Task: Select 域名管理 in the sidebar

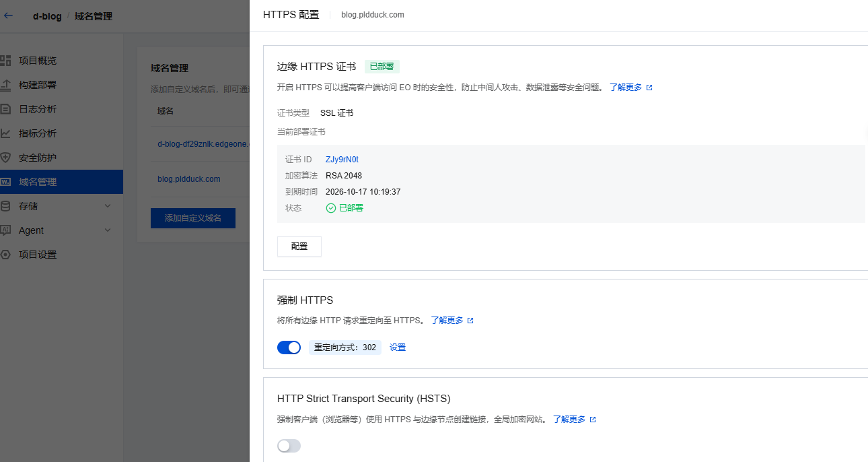Action: coord(61,182)
